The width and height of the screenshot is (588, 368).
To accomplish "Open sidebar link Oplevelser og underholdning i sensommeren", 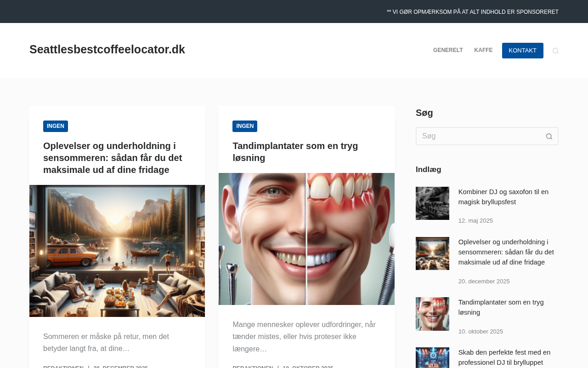I will [x=506, y=252].
